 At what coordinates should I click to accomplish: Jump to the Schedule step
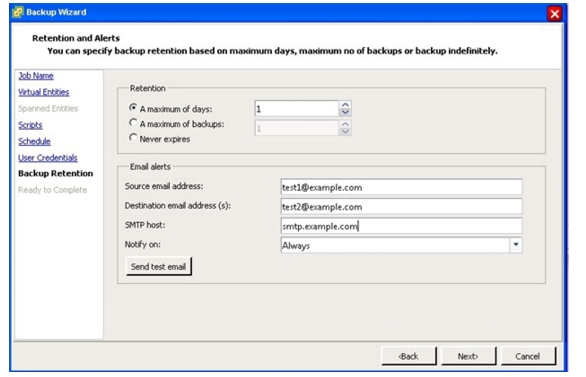(x=34, y=142)
